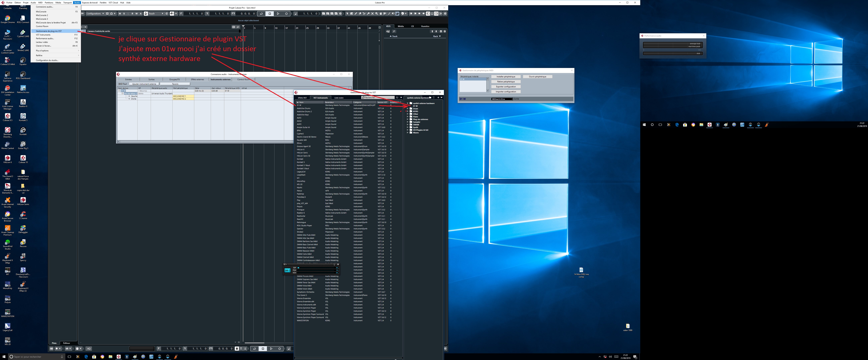This screenshot has height=360, width=868.
Task: Expand the KORG folder in collection tree
Action: pyautogui.click(x=408, y=111)
